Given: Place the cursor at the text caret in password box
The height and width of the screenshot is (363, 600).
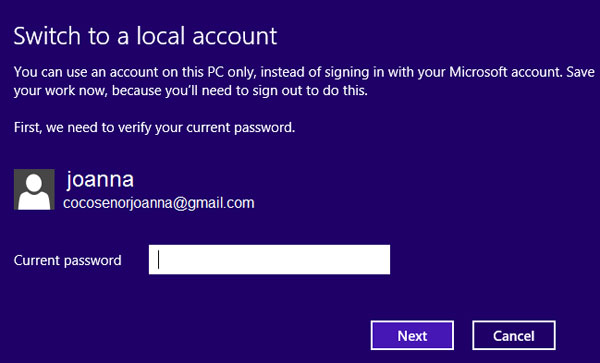Looking at the screenshot, I should [158, 260].
